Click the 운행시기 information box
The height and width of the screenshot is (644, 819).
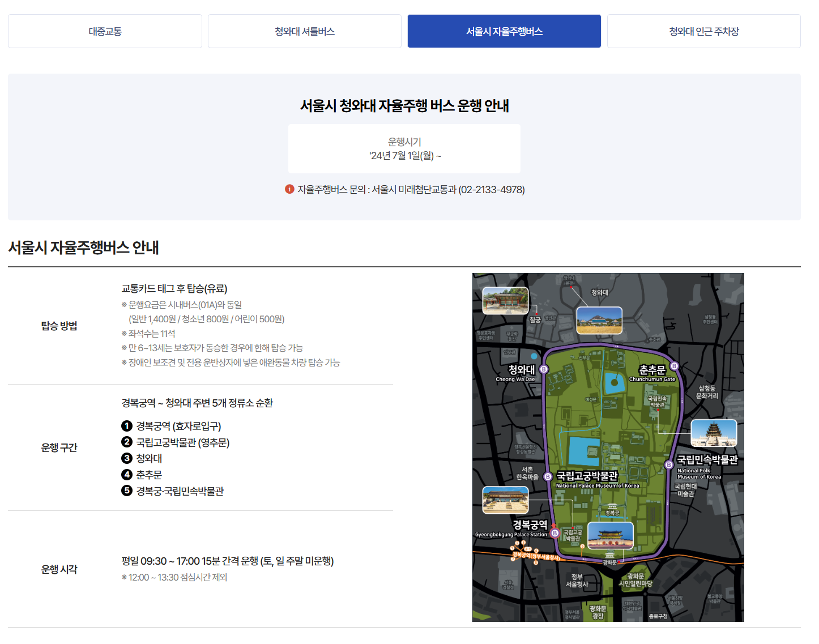pos(404,148)
